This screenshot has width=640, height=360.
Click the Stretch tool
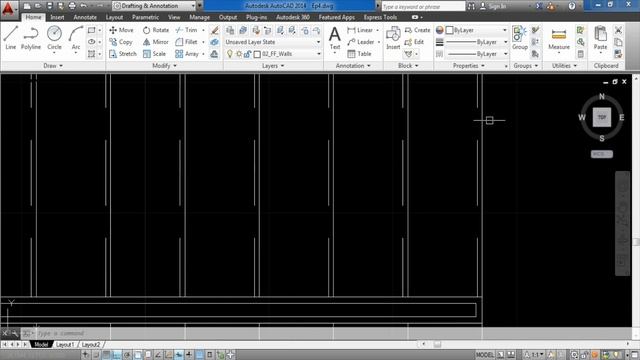[123, 54]
